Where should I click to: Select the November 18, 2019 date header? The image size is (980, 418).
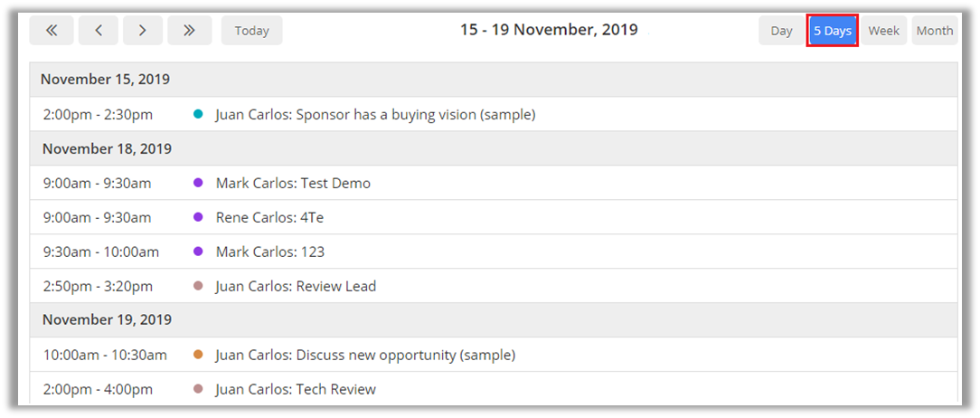click(107, 148)
